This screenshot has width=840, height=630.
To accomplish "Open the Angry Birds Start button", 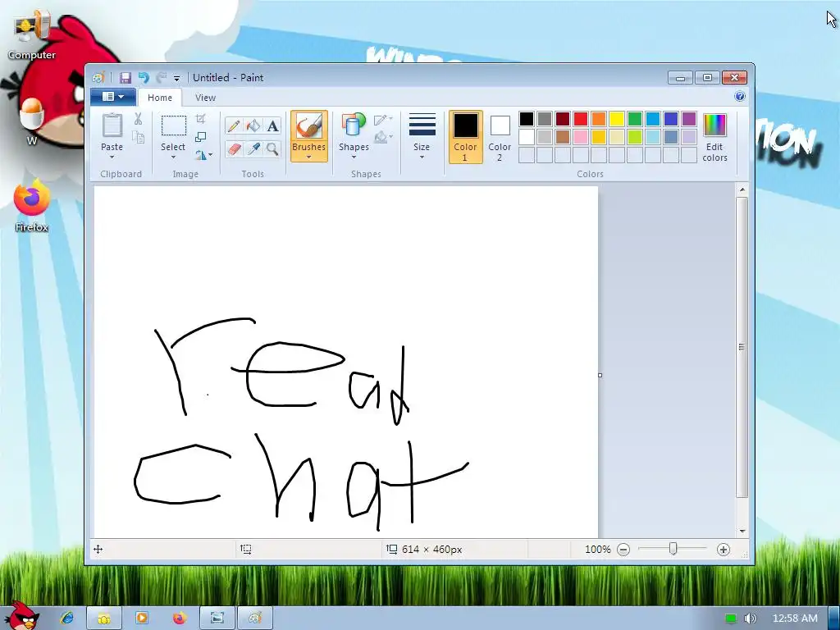I will click(21, 616).
